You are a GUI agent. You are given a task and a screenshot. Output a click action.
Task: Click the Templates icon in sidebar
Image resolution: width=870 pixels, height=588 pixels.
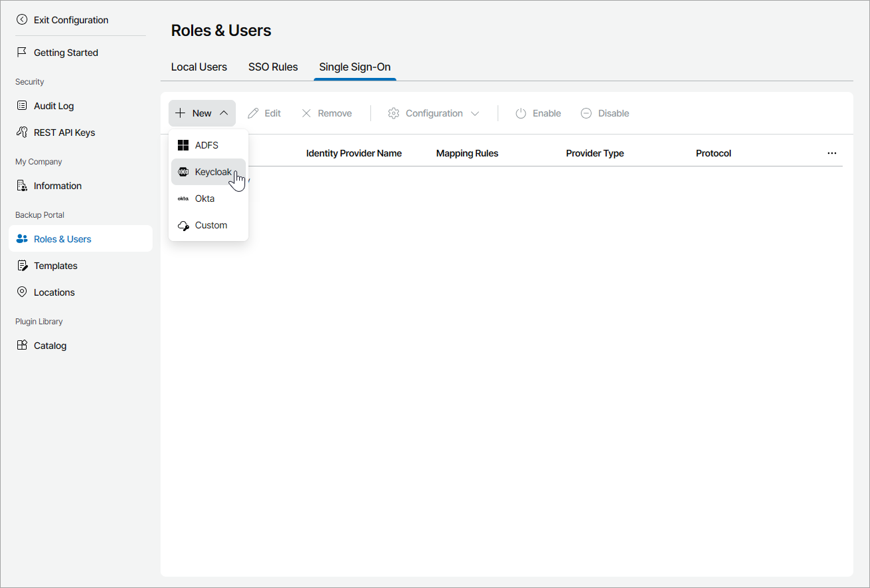tap(22, 266)
